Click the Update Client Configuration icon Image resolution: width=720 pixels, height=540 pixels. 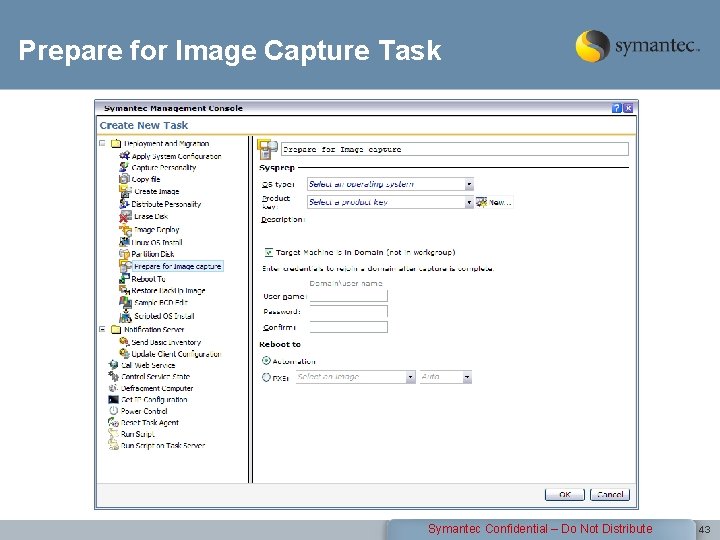coord(124,354)
